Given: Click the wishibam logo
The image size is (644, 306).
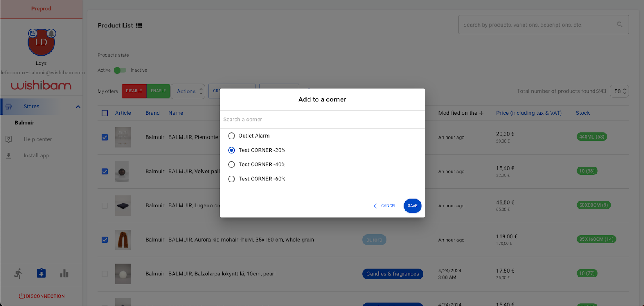Looking at the screenshot, I should [x=41, y=85].
